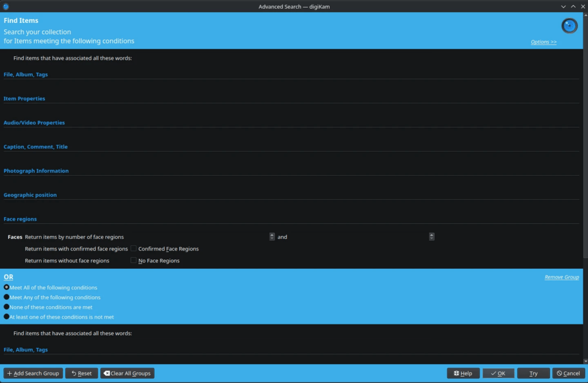Click the 'Return items with confirmed face regions' text
Screen dimensions: 588x383
(76, 249)
